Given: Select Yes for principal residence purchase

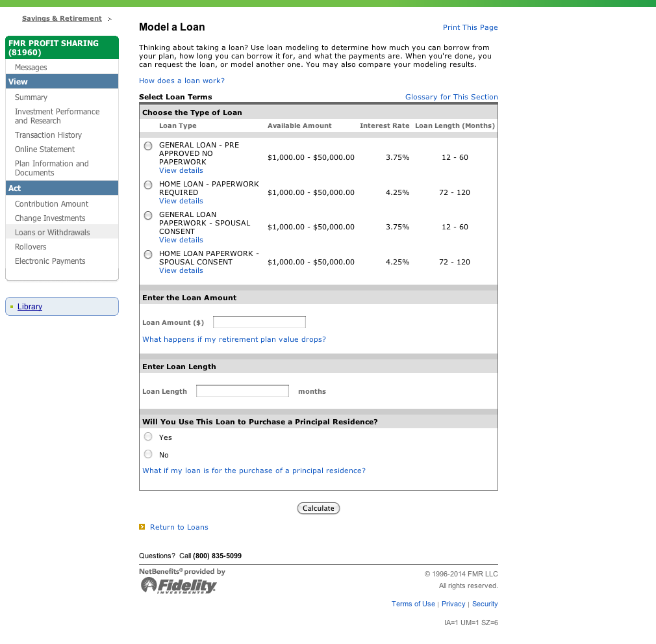Looking at the screenshot, I should pyautogui.click(x=148, y=437).
